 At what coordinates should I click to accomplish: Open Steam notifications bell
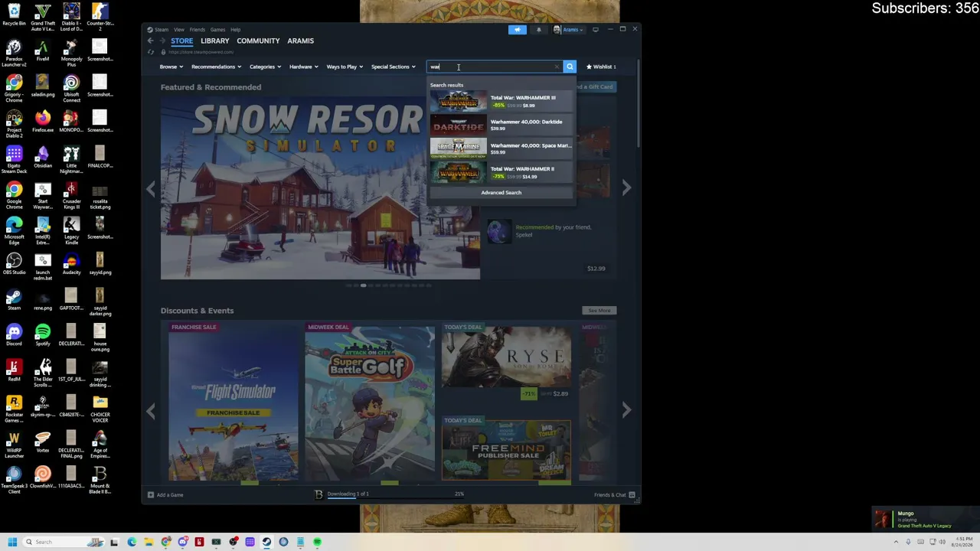pyautogui.click(x=538, y=30)
